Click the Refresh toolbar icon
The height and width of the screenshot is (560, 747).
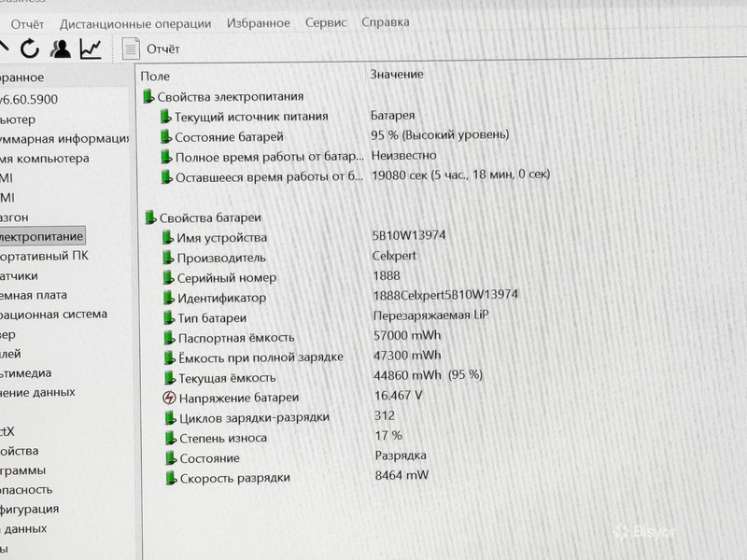[30, 49]
